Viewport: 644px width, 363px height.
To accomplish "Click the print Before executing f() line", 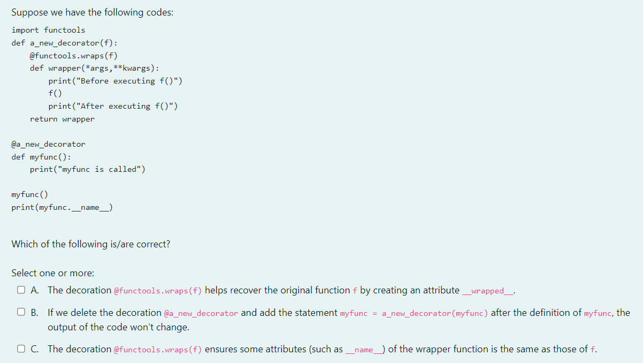I will [x=116, y=81].
